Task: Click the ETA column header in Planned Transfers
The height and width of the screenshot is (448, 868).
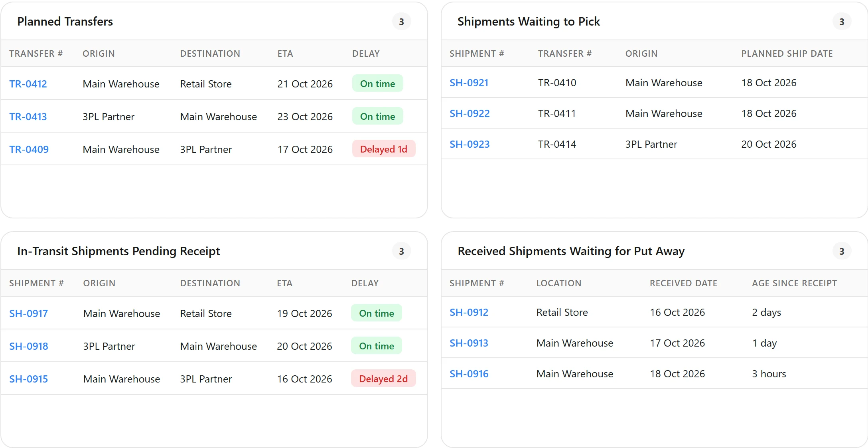Action: [285, 54]
